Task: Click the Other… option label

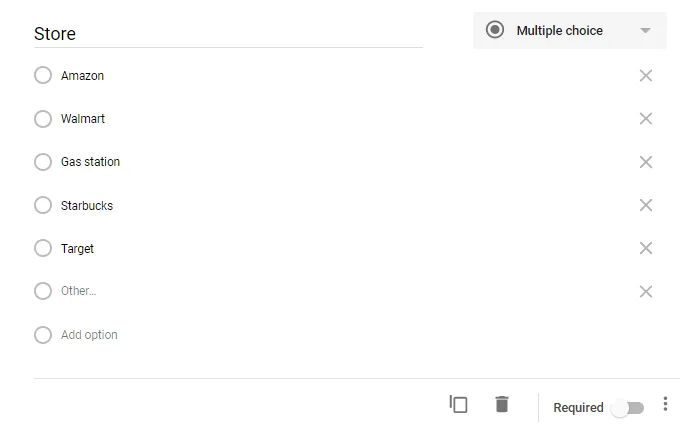Action: click(79, 291)
